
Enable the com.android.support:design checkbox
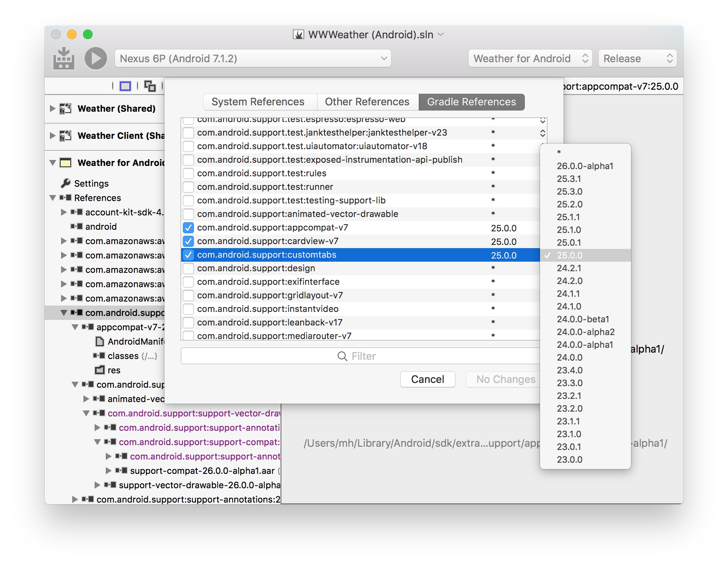point(188,268)
